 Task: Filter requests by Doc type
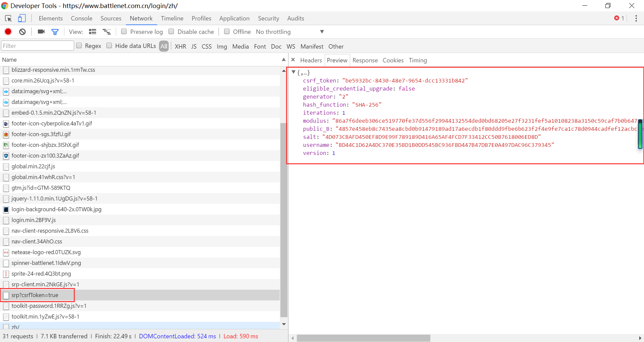276,47
